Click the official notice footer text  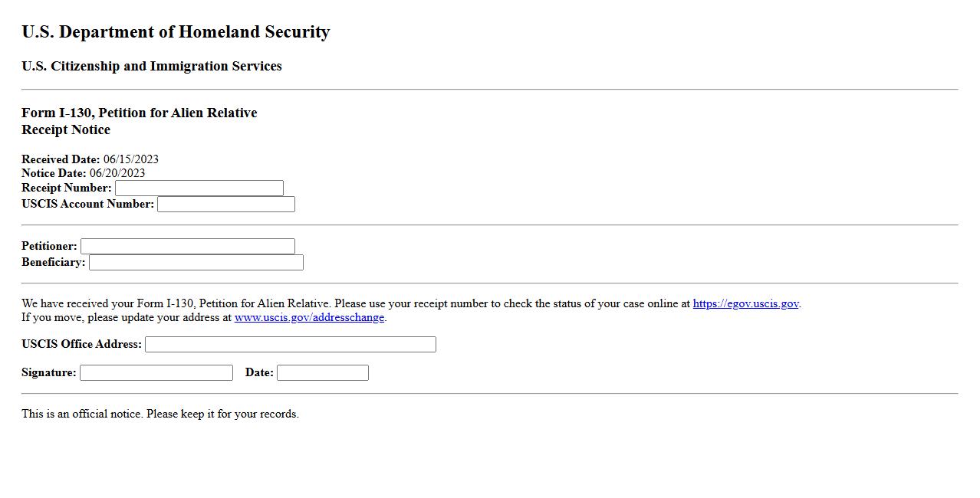point(159,414)
